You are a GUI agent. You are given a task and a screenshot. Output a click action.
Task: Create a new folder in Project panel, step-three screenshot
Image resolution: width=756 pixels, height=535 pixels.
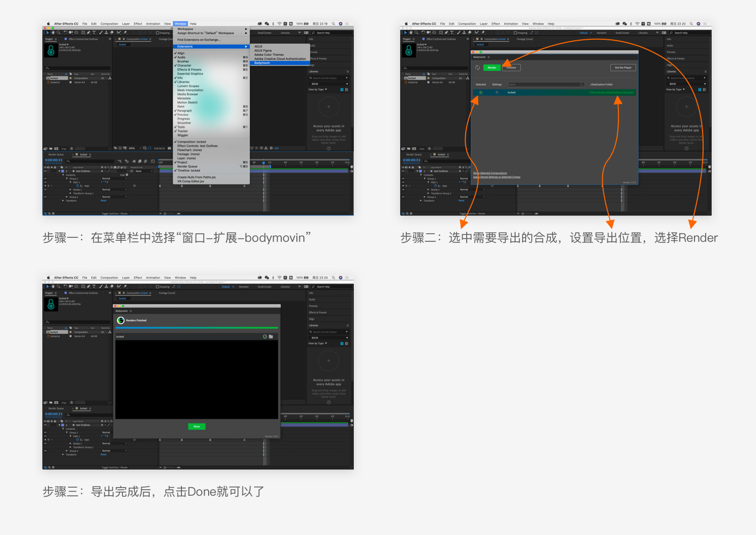pos(51,403)
